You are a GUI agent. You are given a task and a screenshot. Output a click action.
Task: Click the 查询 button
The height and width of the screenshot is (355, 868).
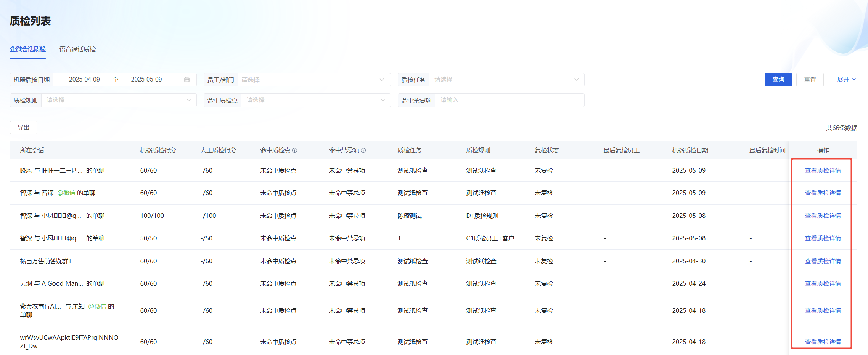pyautogui.click(x=778, y=80)
